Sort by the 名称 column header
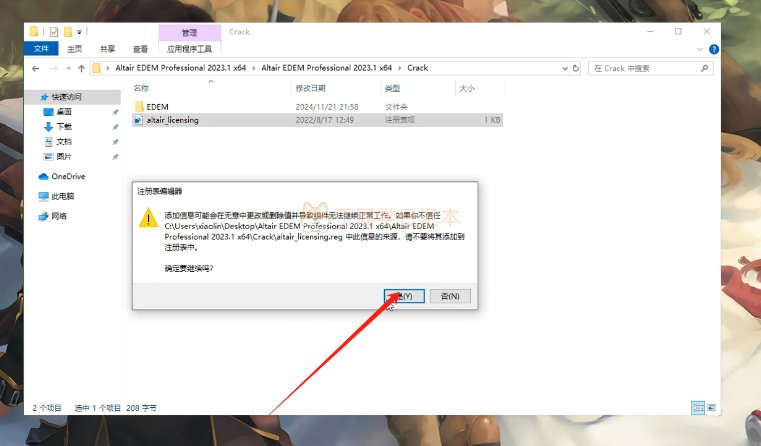The width and height of the screenshot is (761, 446). tap(141, 88)
